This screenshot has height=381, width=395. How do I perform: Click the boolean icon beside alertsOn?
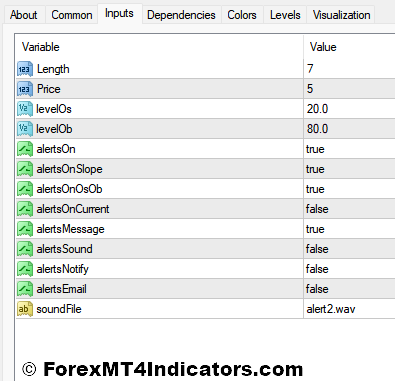25,149
